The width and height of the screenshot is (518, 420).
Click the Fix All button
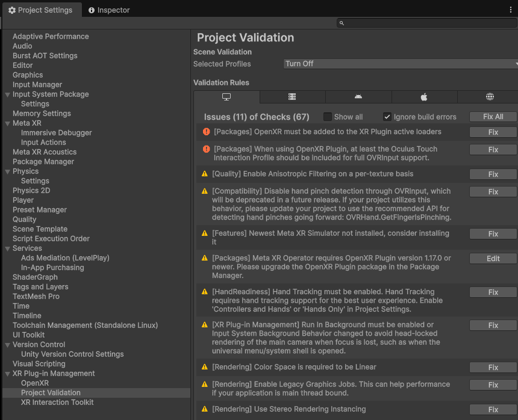[x=493, y=117]
